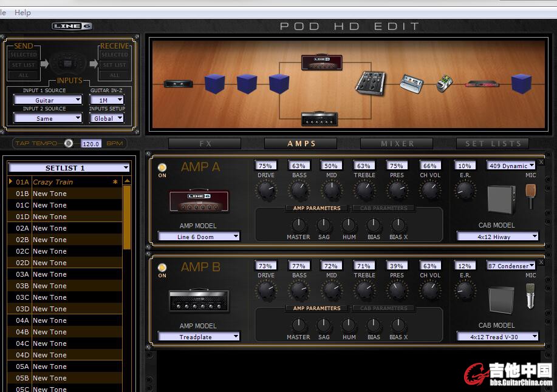Click the Amp B head in signal chain
Image resolution: width=557 pixels, height=392 pixels.
[320, 119]
